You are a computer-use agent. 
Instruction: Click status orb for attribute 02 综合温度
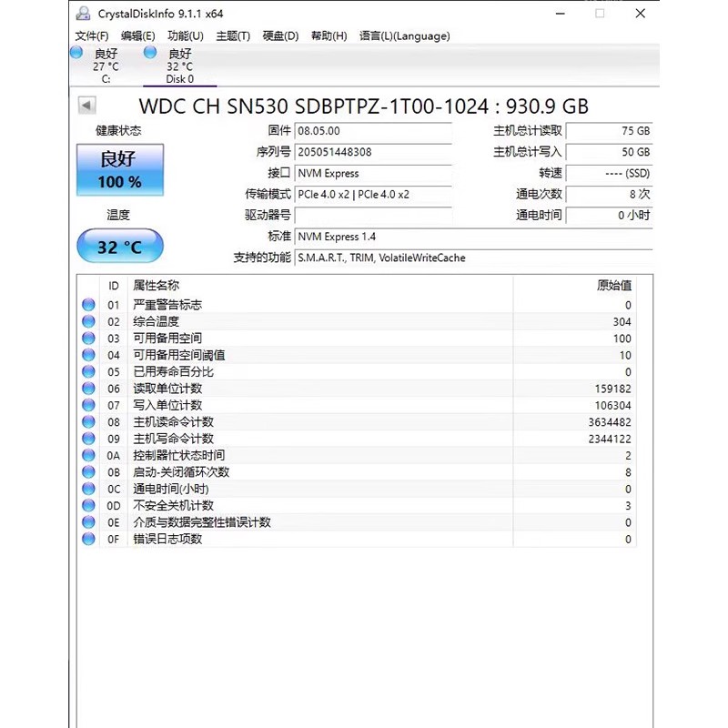[88, 321]
